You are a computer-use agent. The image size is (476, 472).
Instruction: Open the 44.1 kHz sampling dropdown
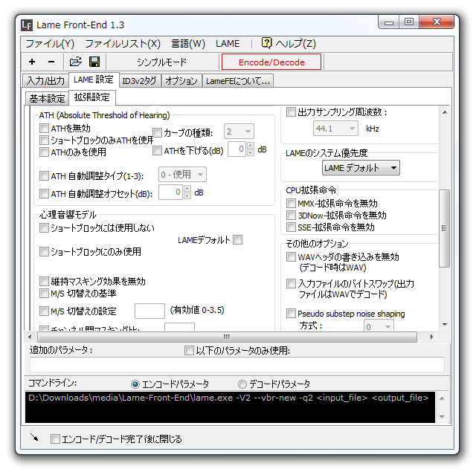pyautogui.click(x=335, y=129)
